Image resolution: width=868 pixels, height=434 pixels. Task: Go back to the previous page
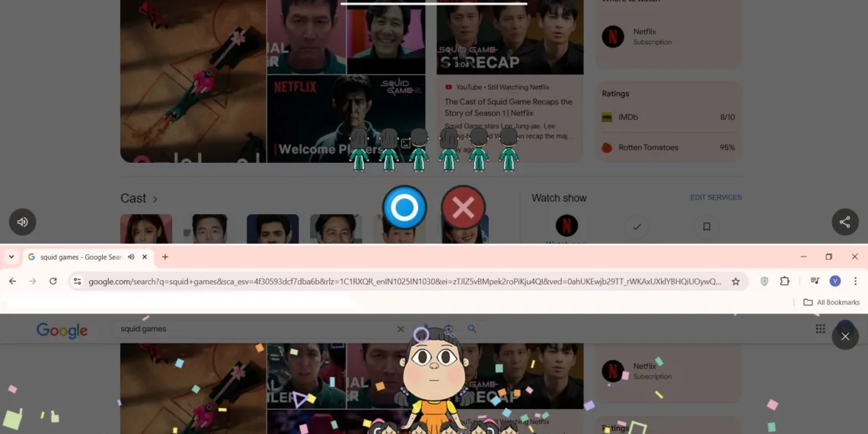click(x=13, y=281)
